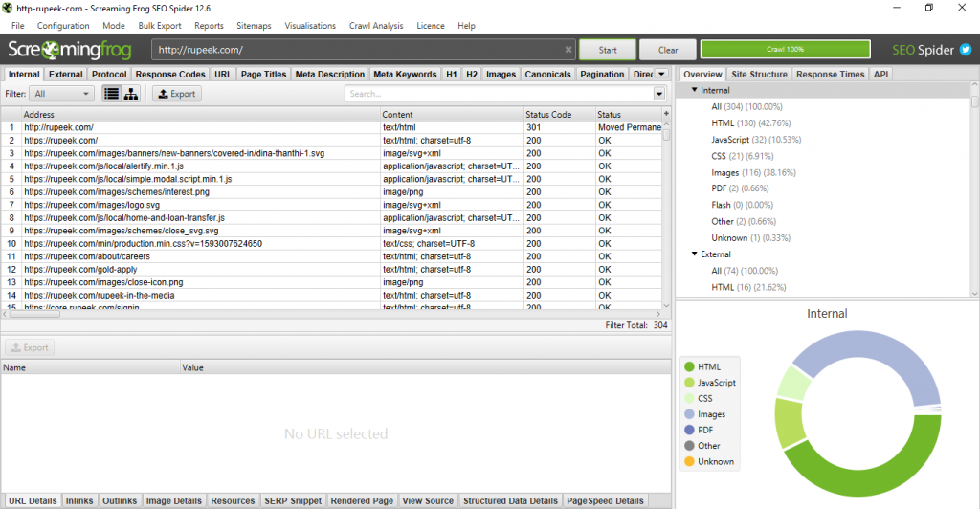Select row https://rupeek.com/gold-apply
This screenshot has height=509, width=980.
pyautogui.click(x=331, y=270)
